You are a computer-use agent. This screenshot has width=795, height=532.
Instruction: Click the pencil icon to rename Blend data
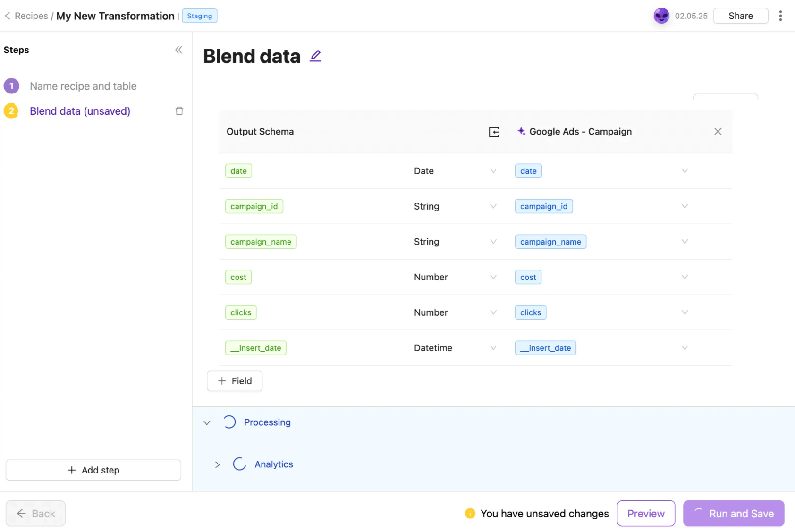tap(315, 56)
